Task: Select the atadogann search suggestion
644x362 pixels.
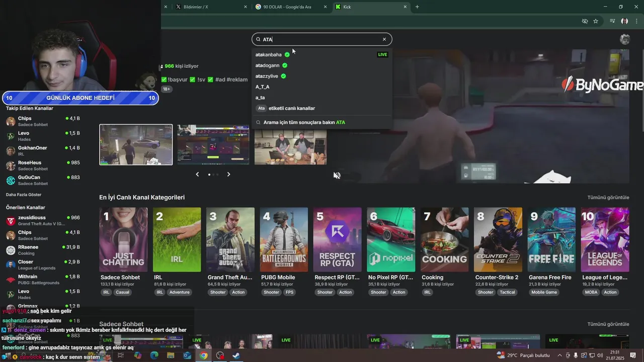Action: (x=321, y=65)
